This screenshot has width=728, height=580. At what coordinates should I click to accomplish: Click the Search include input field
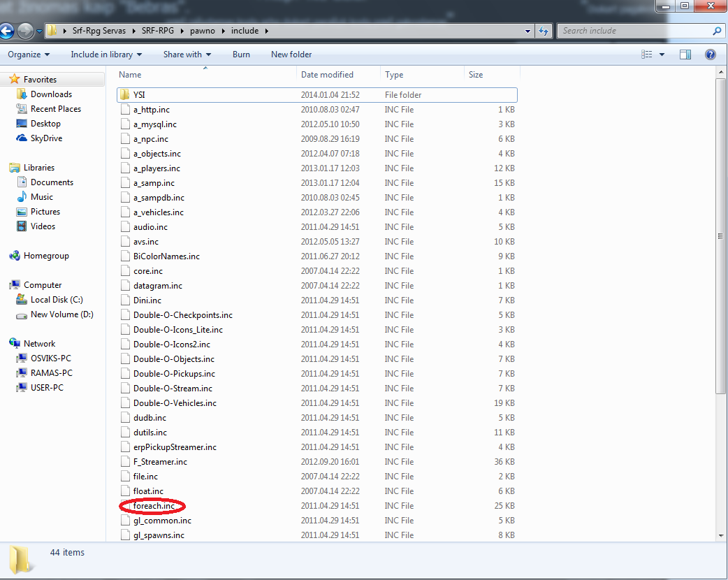635,31
